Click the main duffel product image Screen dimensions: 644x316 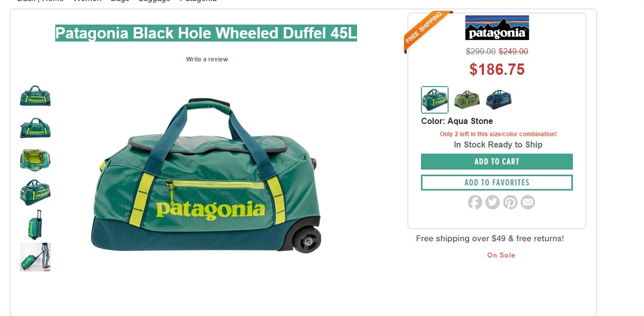coord(206,175)
